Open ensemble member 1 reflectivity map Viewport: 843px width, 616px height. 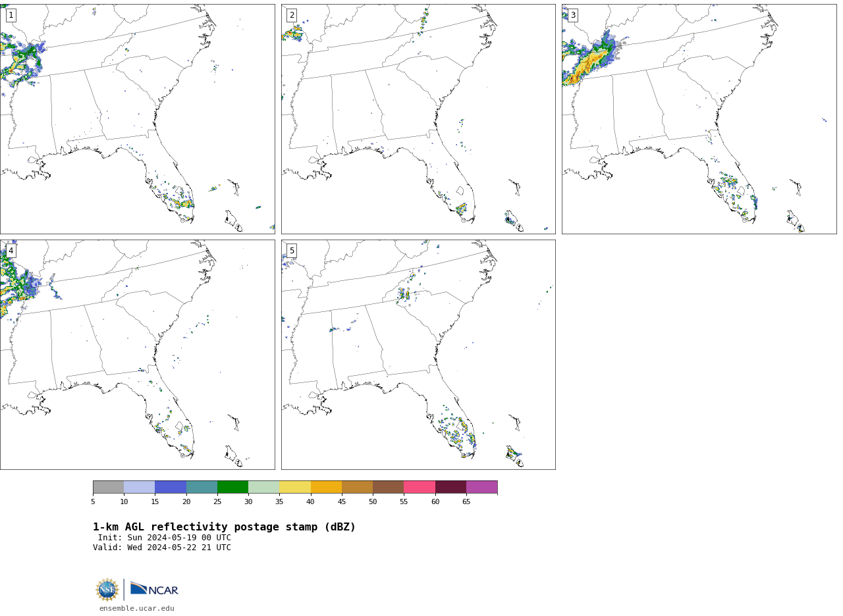point(137,118)
